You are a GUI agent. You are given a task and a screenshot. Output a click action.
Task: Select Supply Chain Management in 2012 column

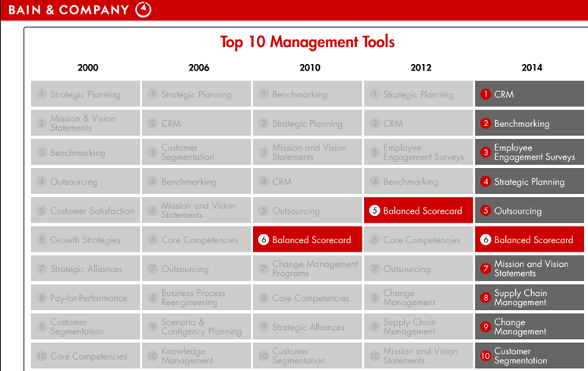coord(419,326)
